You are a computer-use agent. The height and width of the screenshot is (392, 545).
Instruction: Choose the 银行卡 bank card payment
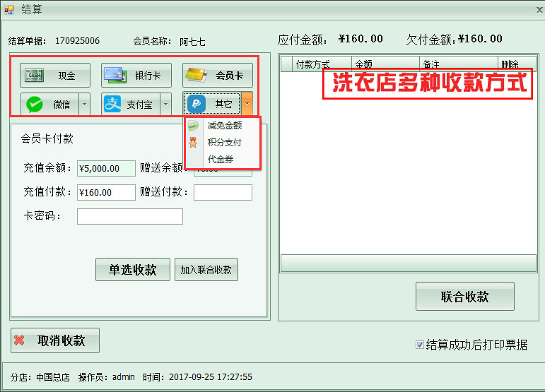point(136,75)
